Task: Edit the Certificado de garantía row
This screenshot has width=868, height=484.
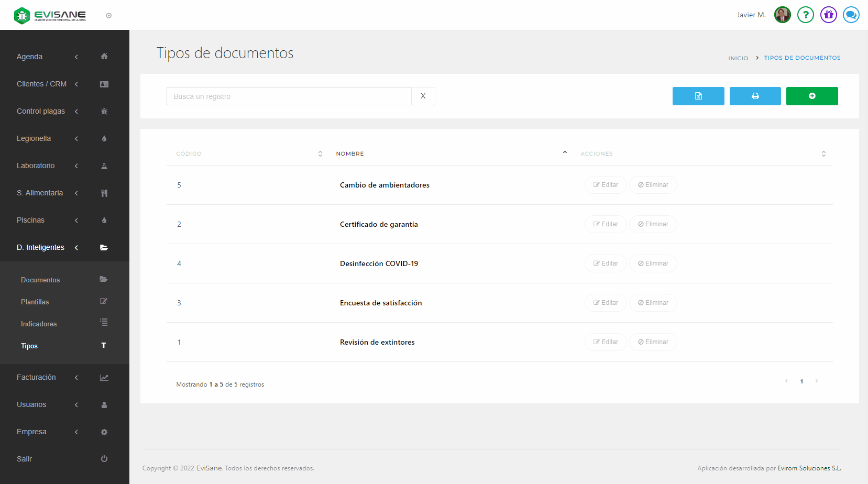Action: coord(605,224)
